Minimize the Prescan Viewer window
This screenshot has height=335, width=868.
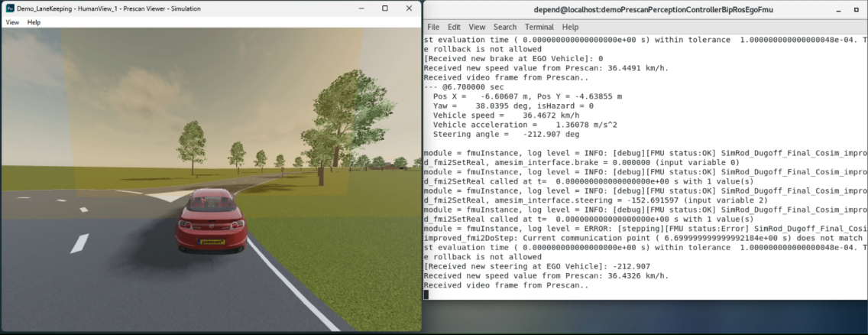coord(361,8)
